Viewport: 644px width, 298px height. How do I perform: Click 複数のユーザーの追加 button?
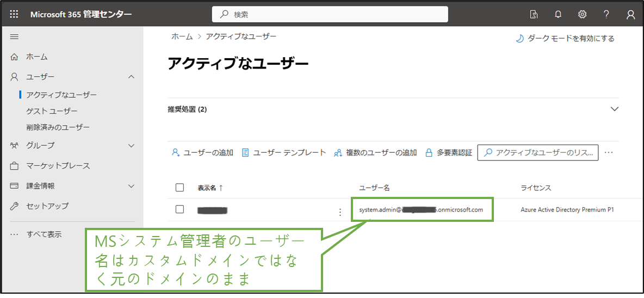375,153
